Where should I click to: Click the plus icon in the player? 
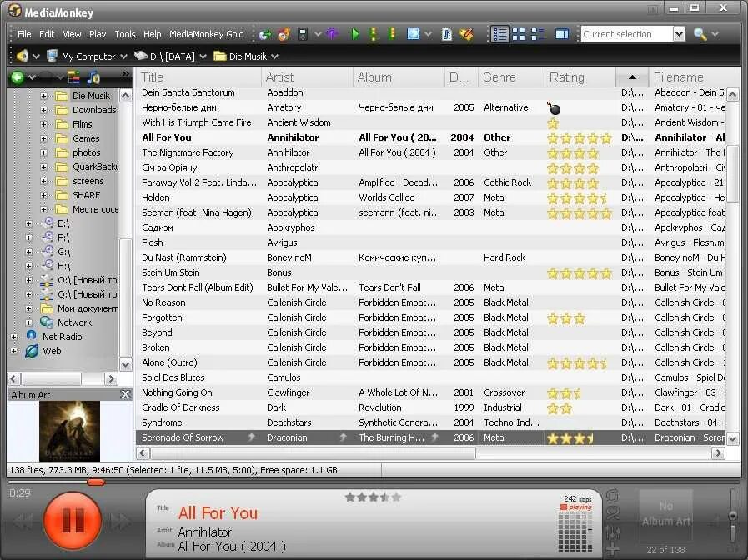click(613, 550)
